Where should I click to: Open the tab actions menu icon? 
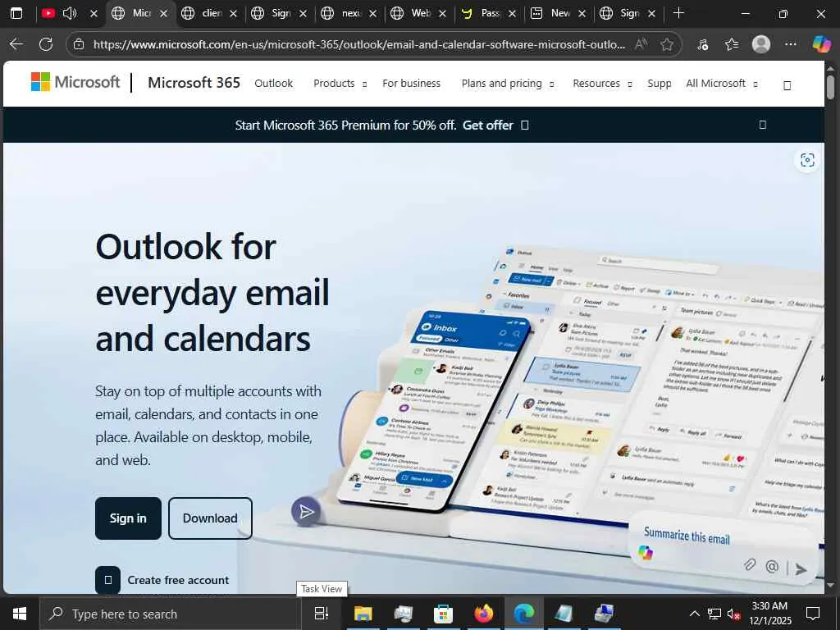[16, 13]
